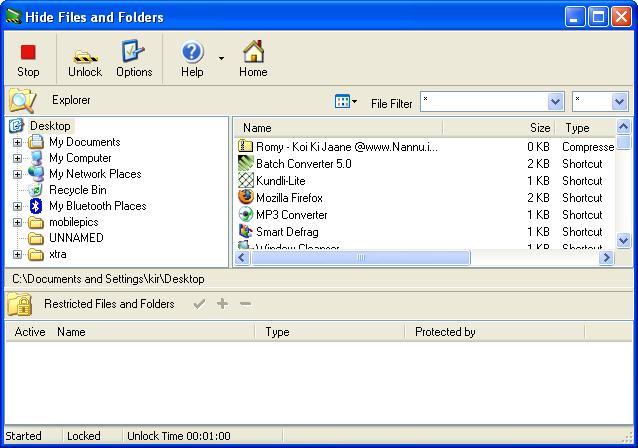Select Desktop root in the tree
638x448 pixels.
pos(50,126)
